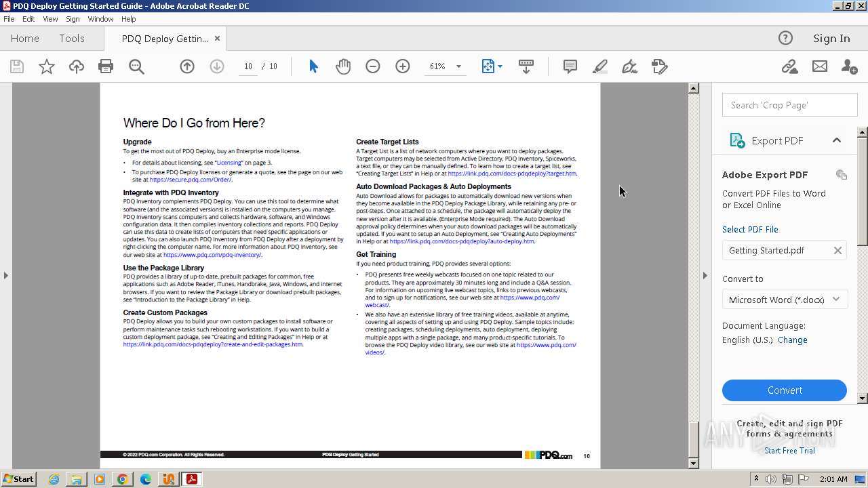The image size is (868, 488).
Task: Close the PDQ Deploy document tab
Action: [217, 39]
